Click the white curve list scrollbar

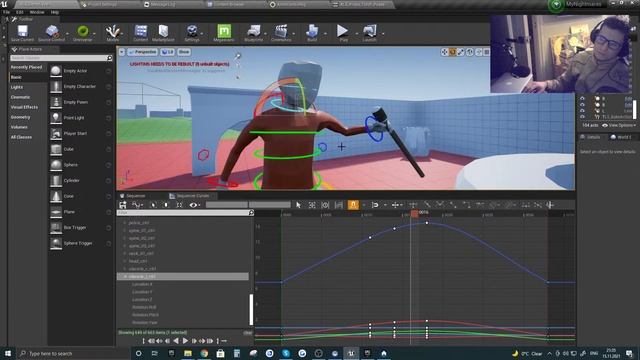coord(251,309)
